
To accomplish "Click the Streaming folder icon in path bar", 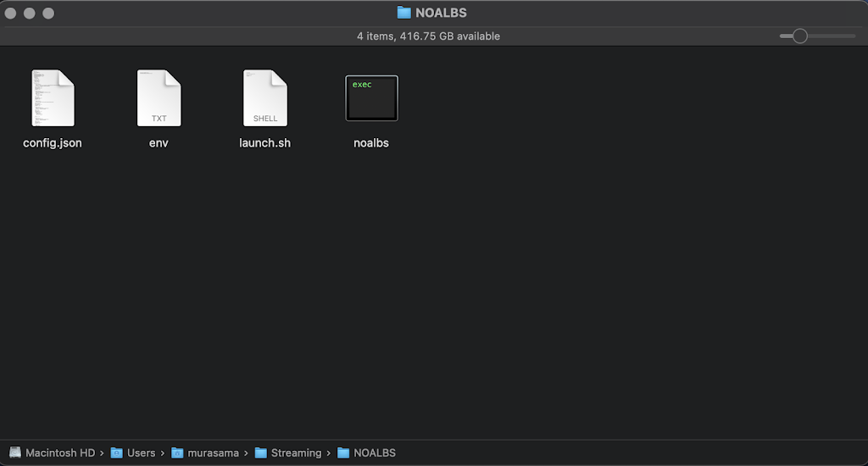I will tap(261, 452).
